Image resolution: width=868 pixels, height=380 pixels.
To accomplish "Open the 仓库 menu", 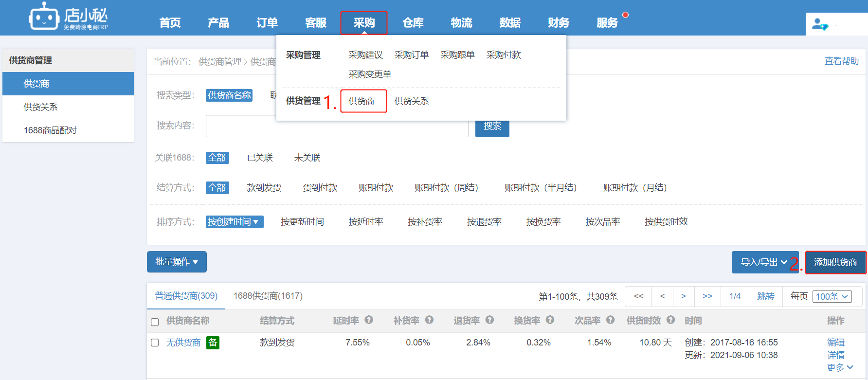I will pyautogui.click(x=413, y=23).
